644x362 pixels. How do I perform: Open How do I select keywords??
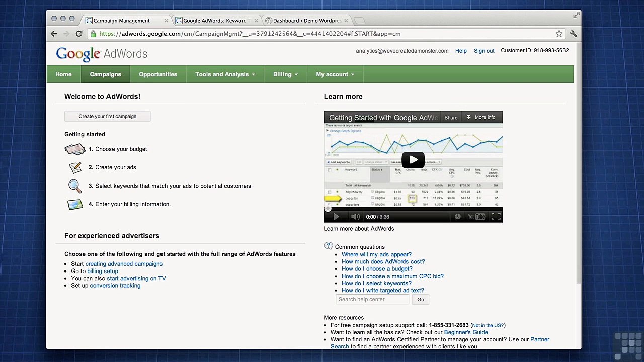coord(376,283)
